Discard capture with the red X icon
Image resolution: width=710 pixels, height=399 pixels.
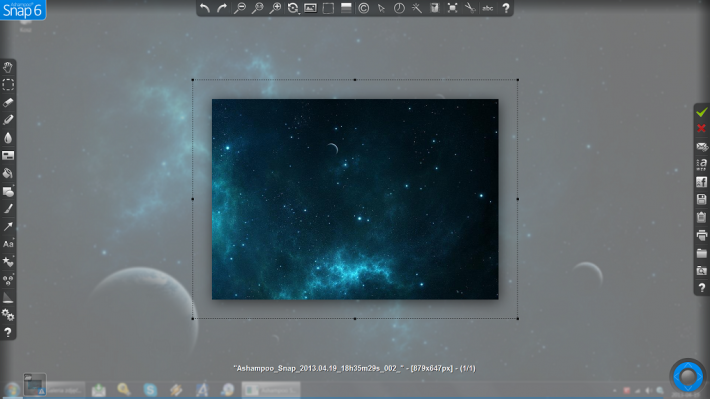(701, 129)
